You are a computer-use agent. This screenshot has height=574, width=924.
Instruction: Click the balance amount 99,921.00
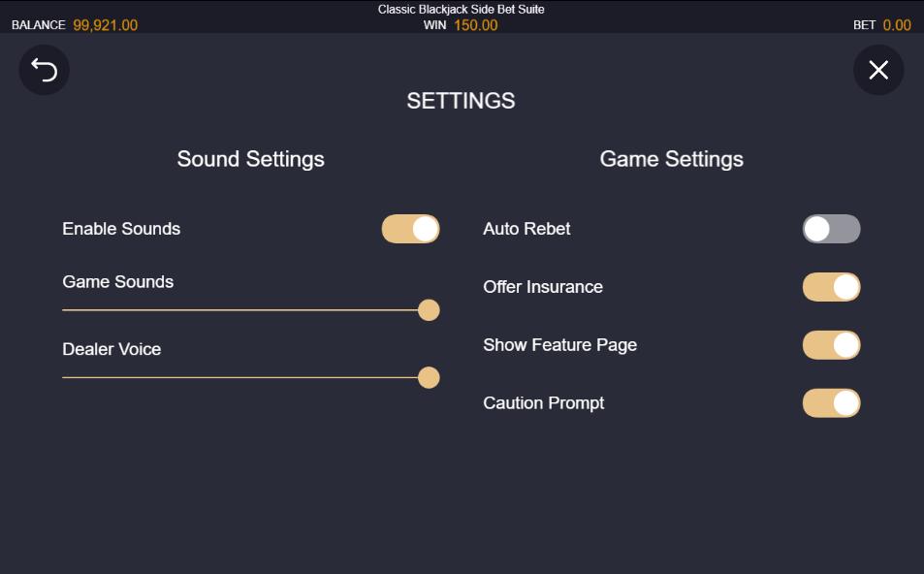(105, 25)
